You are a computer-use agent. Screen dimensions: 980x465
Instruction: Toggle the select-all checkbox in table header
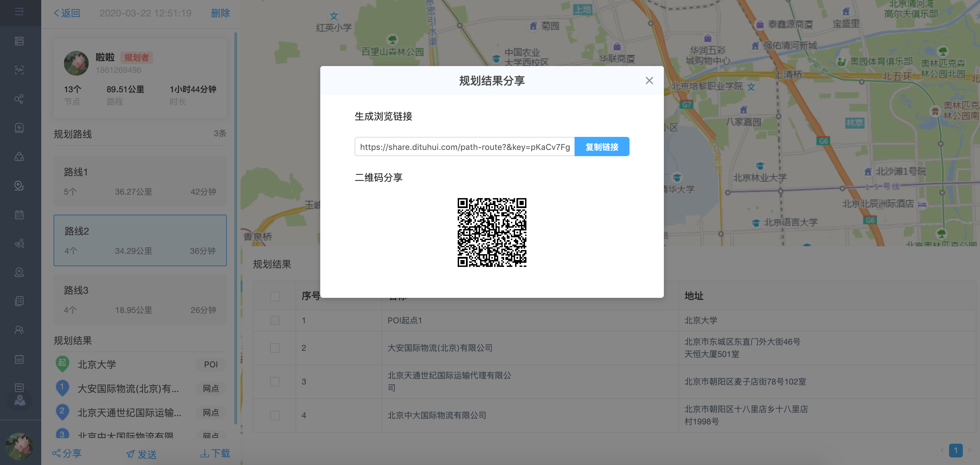[275, 296]
